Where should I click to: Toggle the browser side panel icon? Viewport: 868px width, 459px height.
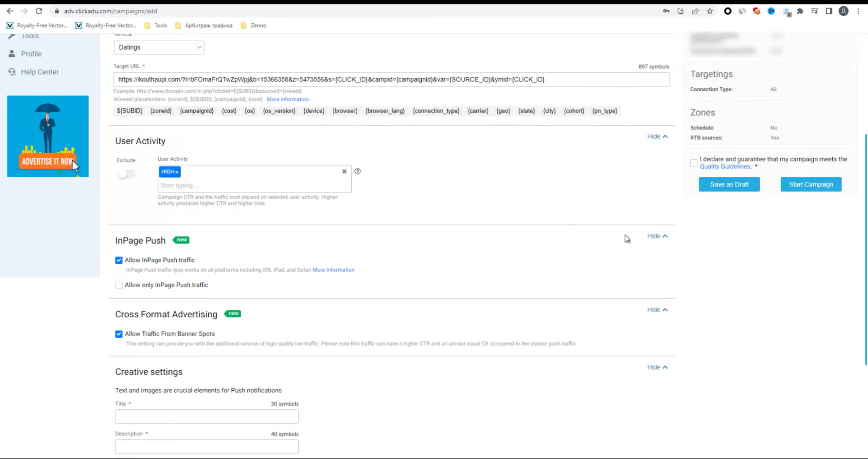[829, 11]
